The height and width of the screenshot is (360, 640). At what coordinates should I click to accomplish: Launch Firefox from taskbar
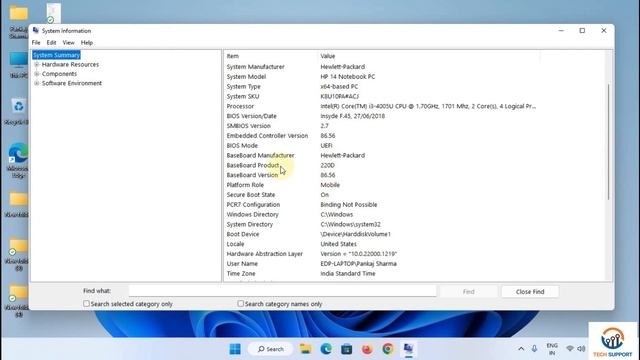367,349
